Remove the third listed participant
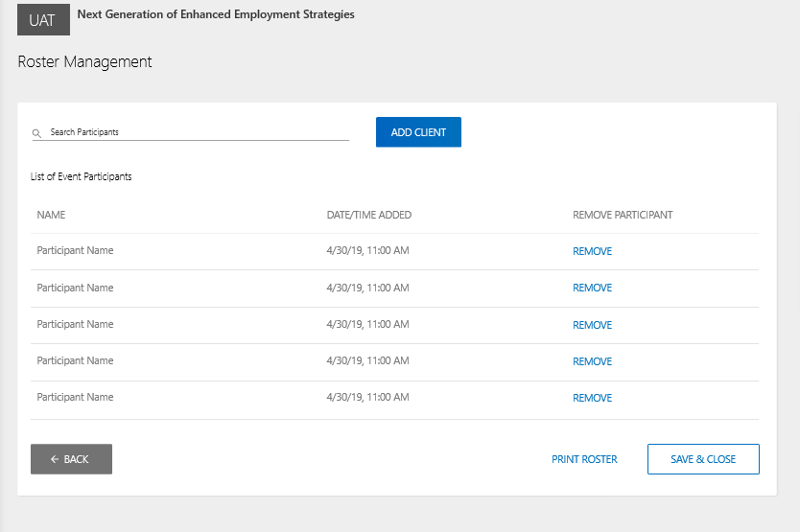 (x=592, y=325)
